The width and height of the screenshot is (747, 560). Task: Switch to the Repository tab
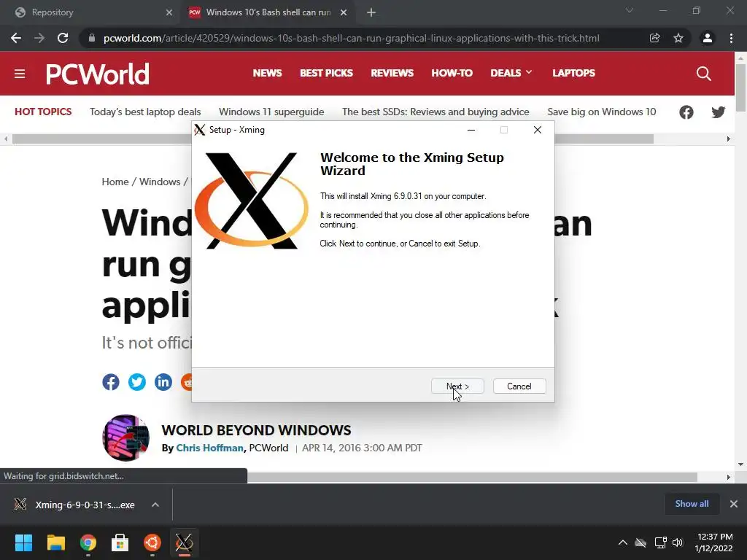click(90, 12)
